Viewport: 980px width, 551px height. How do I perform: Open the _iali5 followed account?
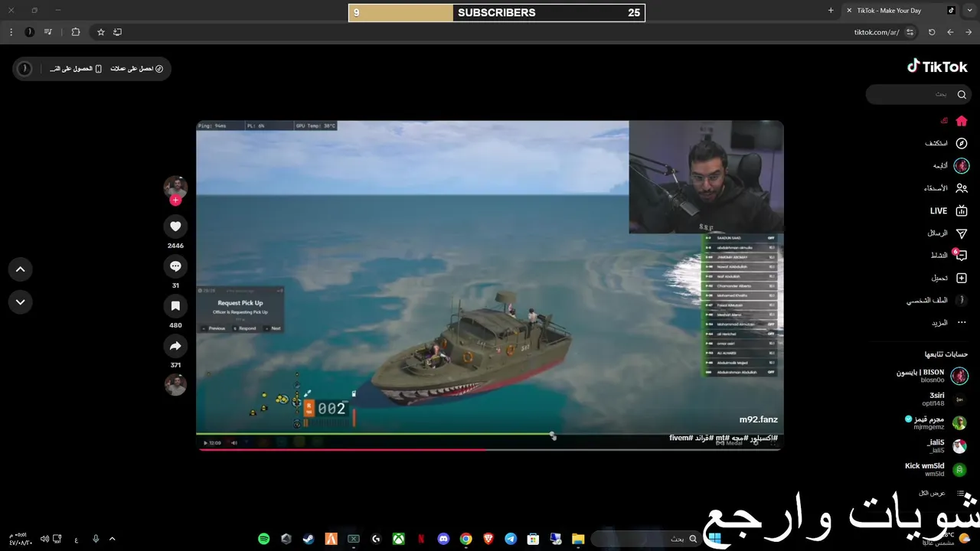[x=946, y=446]
